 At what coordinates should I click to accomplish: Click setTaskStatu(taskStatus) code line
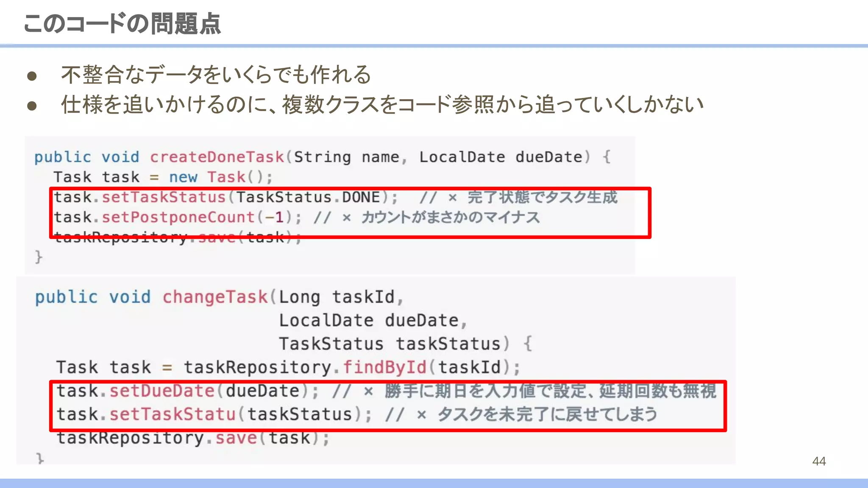pos(214,414)
